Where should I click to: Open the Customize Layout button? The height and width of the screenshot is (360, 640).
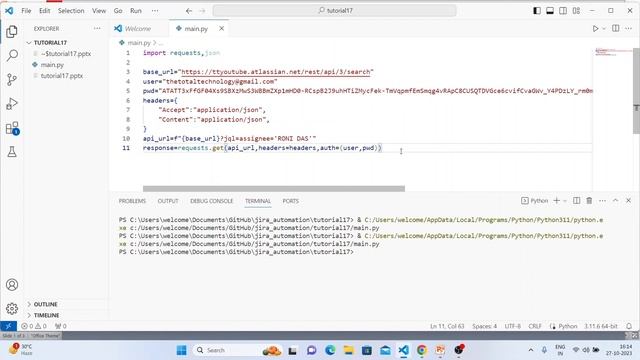[576, 11]
